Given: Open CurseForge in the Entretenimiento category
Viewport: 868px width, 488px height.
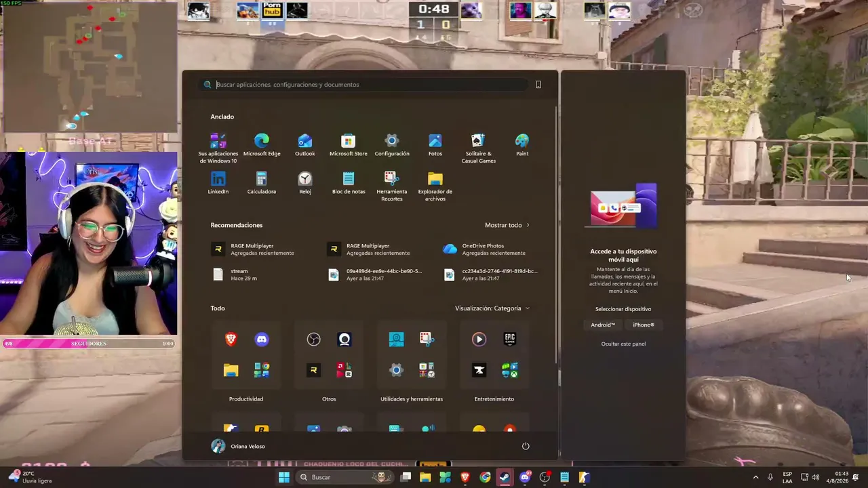Looking at the screenshot, I should pyautogui.click(x=479, y=370).
